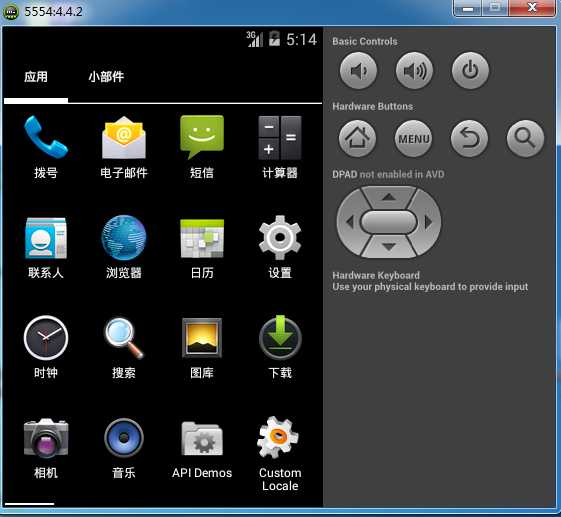
Task: Click 'Use your physical keyboard to provide input'
Action: [430, 287]
